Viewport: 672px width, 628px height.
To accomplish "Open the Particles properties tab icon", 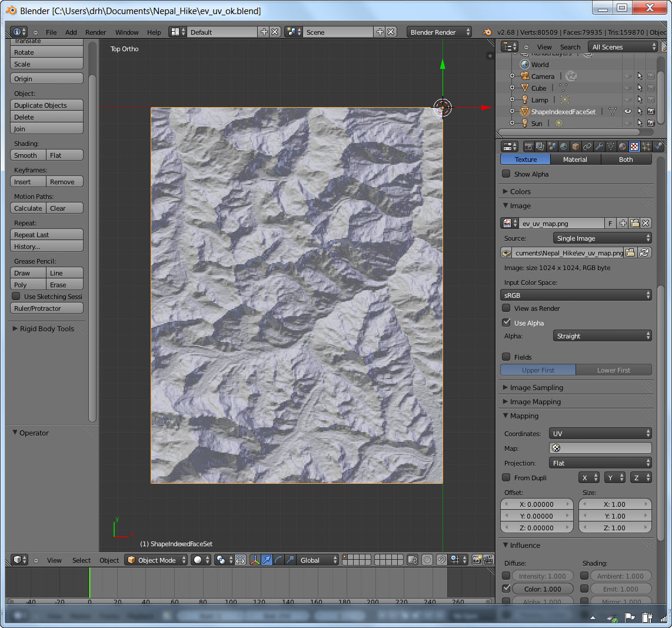I will 646,147.
